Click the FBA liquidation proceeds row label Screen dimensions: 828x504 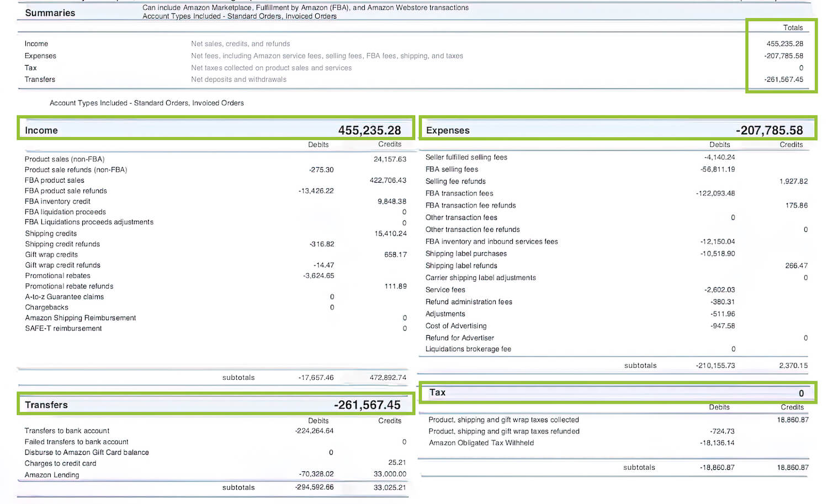point(65,212)
